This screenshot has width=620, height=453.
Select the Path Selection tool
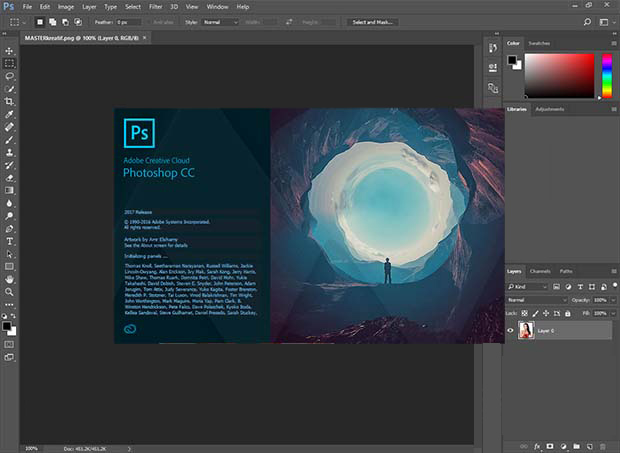9,254
